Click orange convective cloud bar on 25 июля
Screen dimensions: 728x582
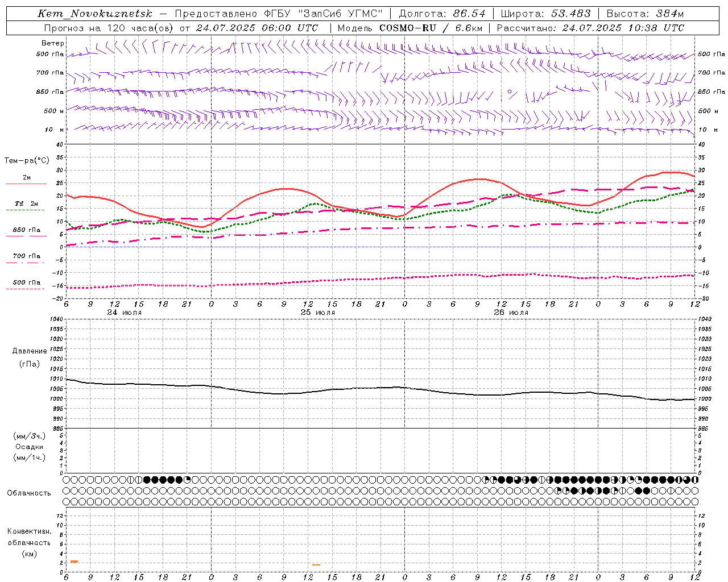pyautogui.click(x=316, y=564)
